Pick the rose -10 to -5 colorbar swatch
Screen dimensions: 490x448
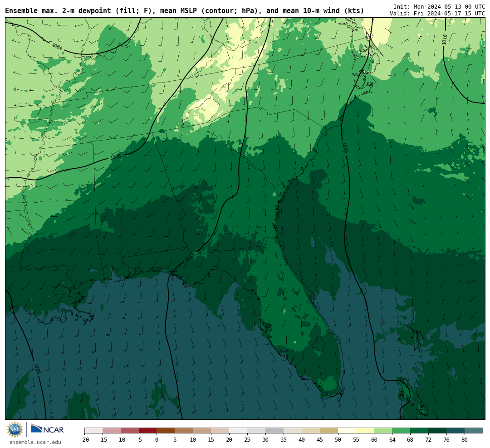130,431
